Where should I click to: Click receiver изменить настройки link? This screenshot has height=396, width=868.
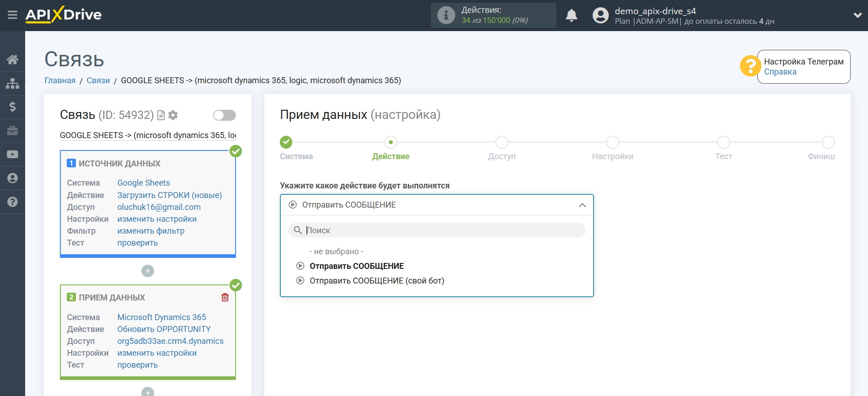(157, 353)
